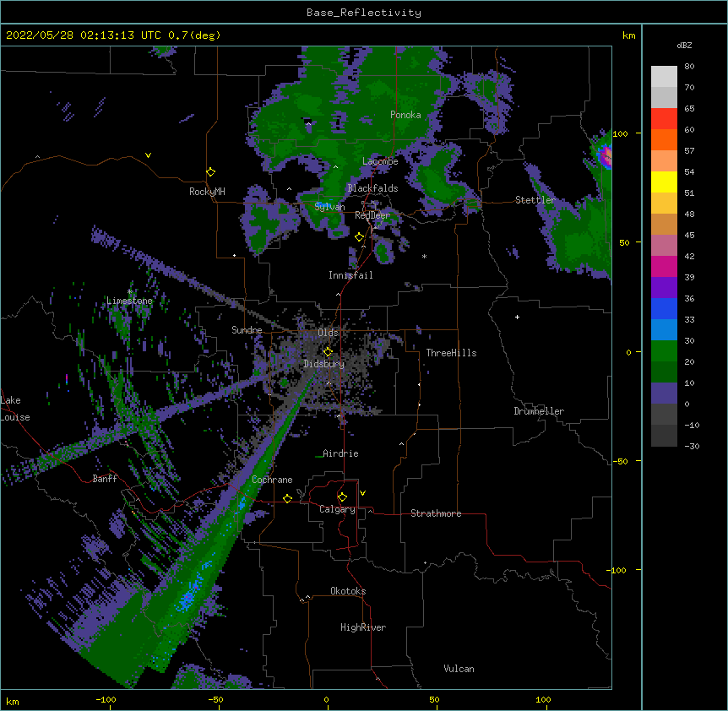Click the Limestone label
Screen dimensions: 728x711
click(x=129, y=301)
